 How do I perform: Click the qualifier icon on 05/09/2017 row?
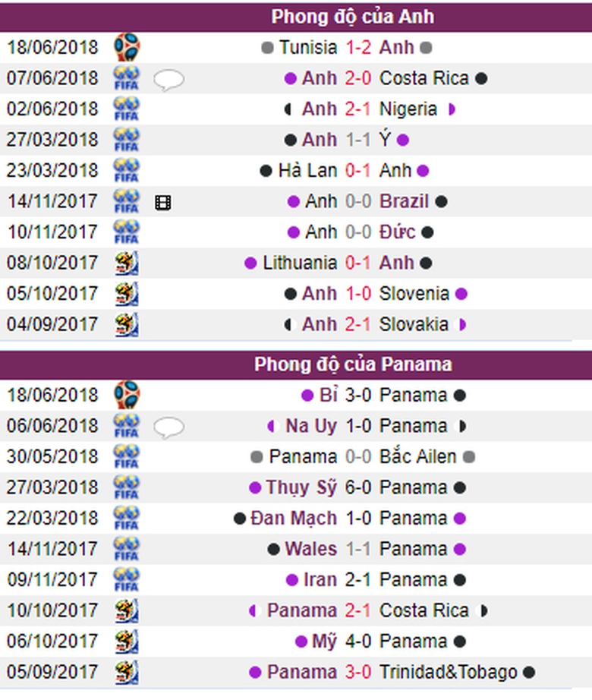coord(127,672)
